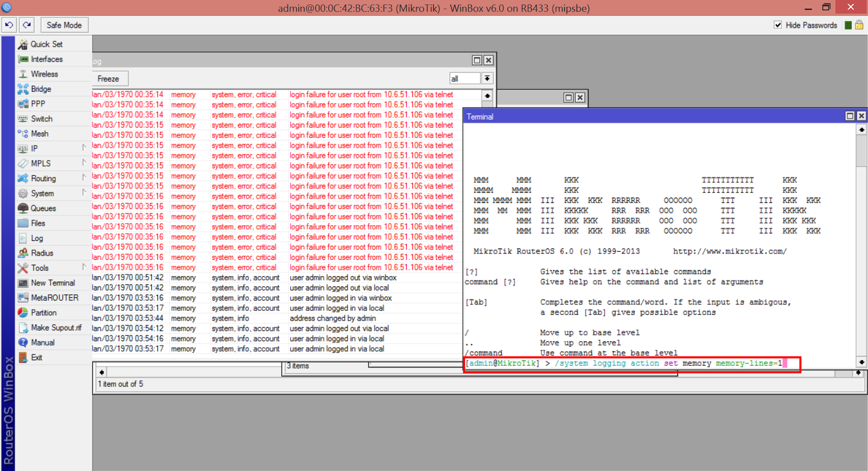This screenshot has height=471, width=868.
Task: Open the MetaROUTER menu icon
Action: pyautogui.click(x=23, y=298)
